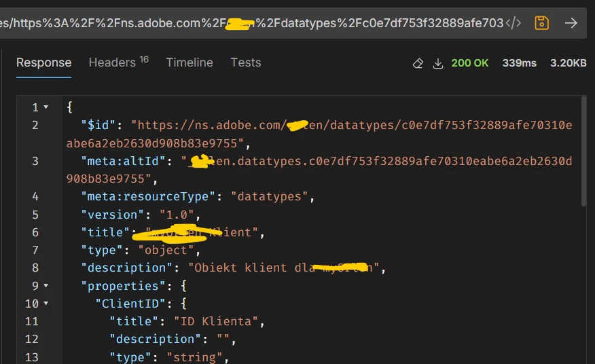Collapse the properties object at line 9

coord(46,285)
